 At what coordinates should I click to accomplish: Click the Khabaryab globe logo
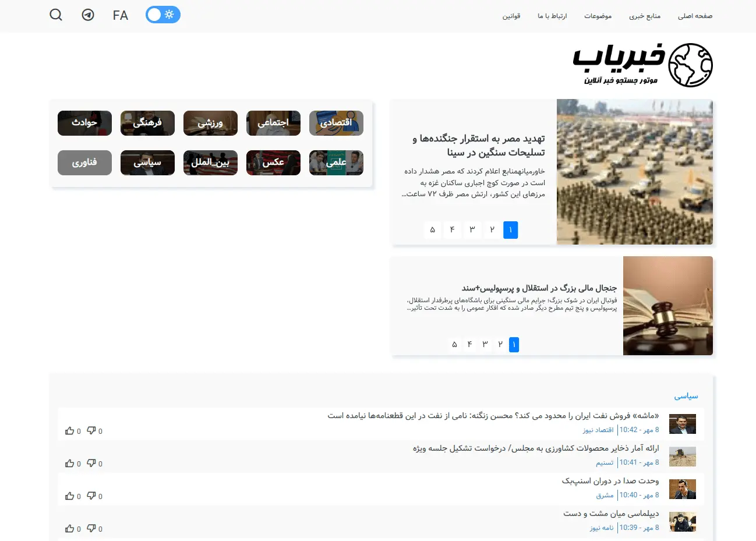point(690,65)
